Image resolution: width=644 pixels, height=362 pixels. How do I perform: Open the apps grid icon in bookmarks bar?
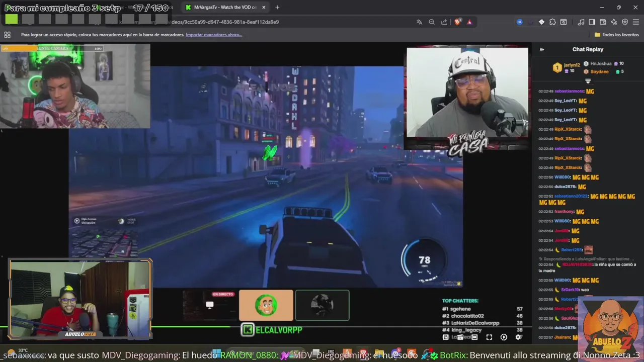[7, 35]
